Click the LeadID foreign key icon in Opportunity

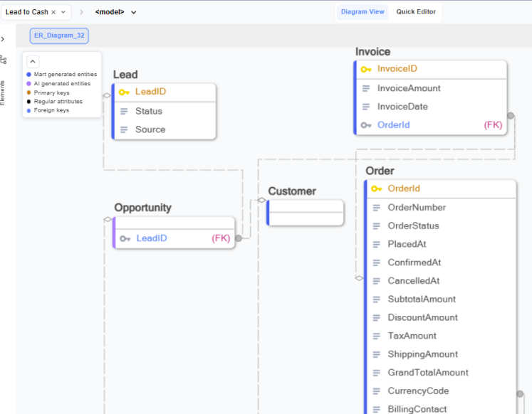coord(125,238)
